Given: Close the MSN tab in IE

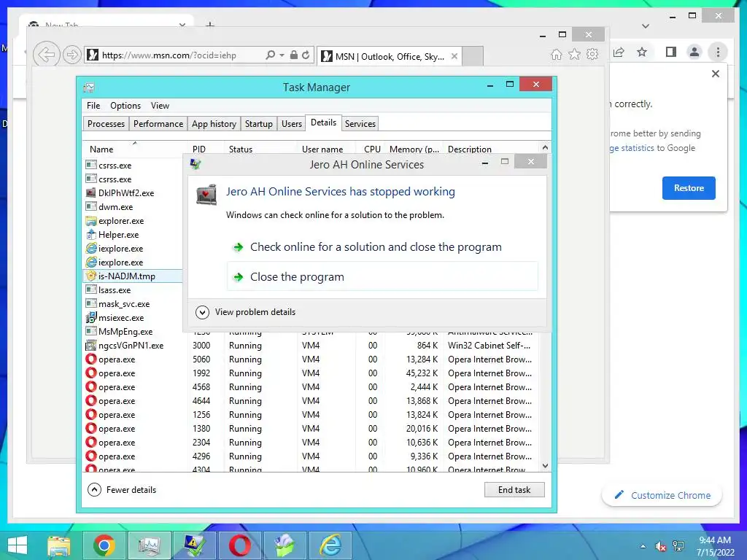Looking at the screenshot, I should 454,56.
